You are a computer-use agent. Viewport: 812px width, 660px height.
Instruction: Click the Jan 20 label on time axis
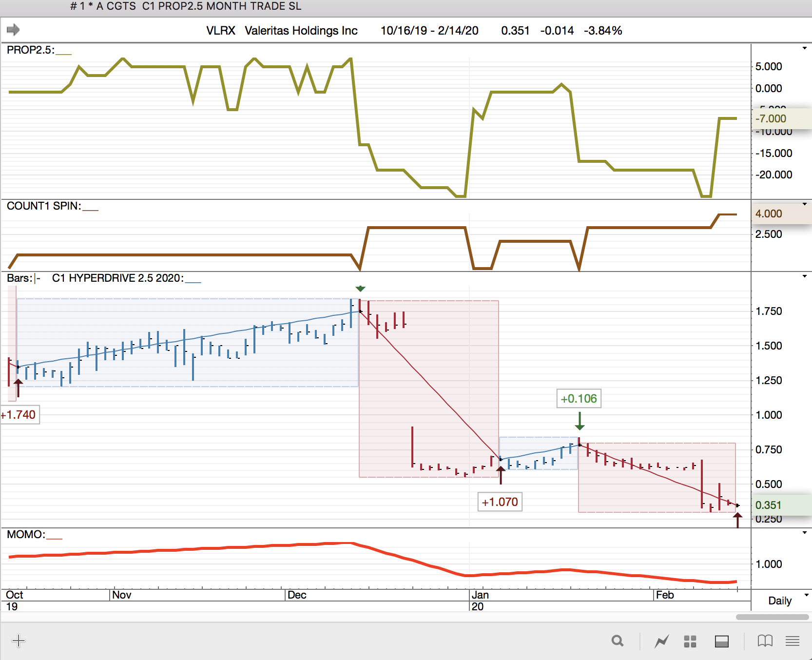480,601
